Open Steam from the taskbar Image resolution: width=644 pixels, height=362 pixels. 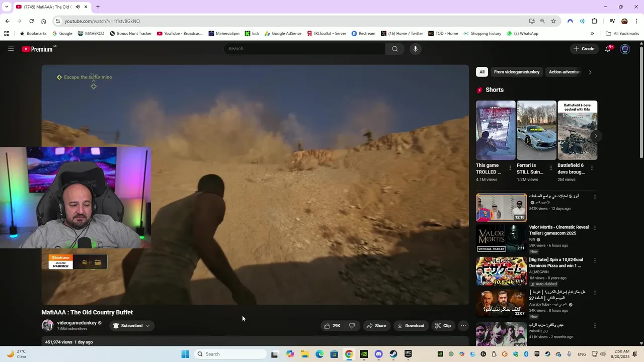click(393, 354)
